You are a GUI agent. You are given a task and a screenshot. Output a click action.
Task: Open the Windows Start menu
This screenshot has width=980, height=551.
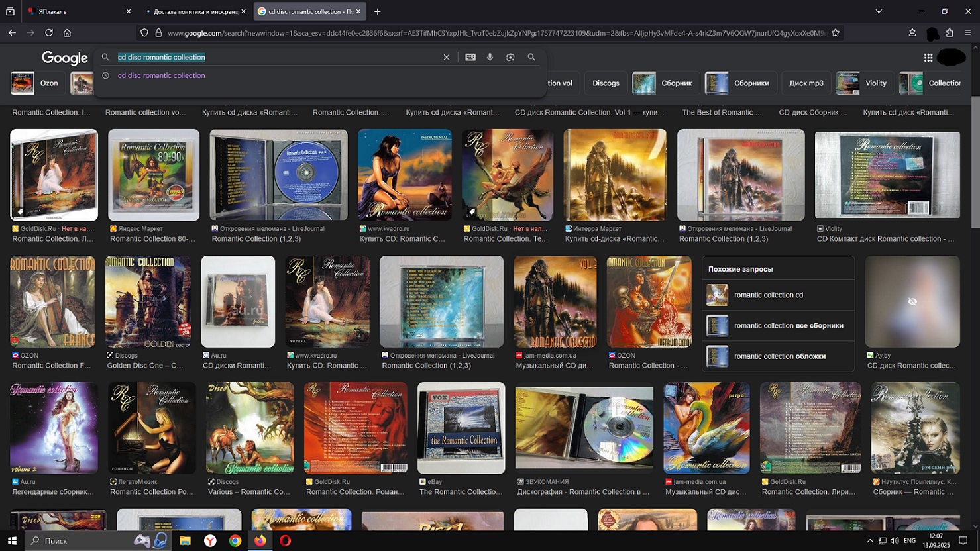(x=12, y=540)
